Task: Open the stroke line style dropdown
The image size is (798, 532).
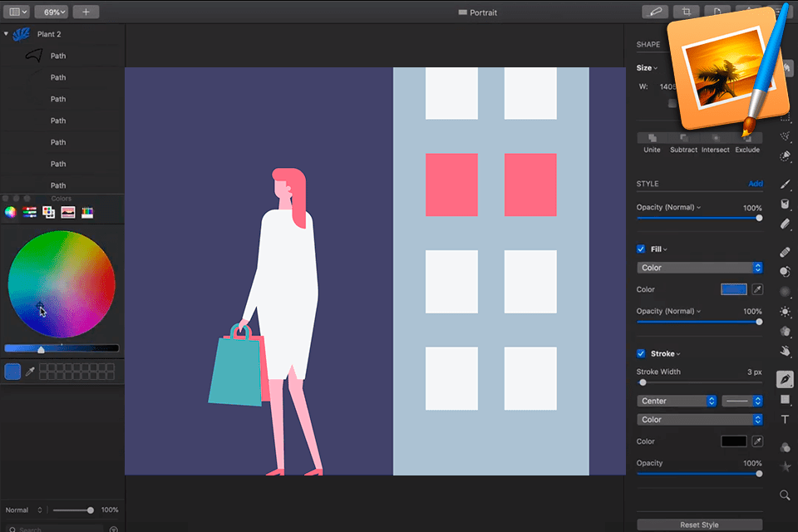Action: (x=742, y=401)
